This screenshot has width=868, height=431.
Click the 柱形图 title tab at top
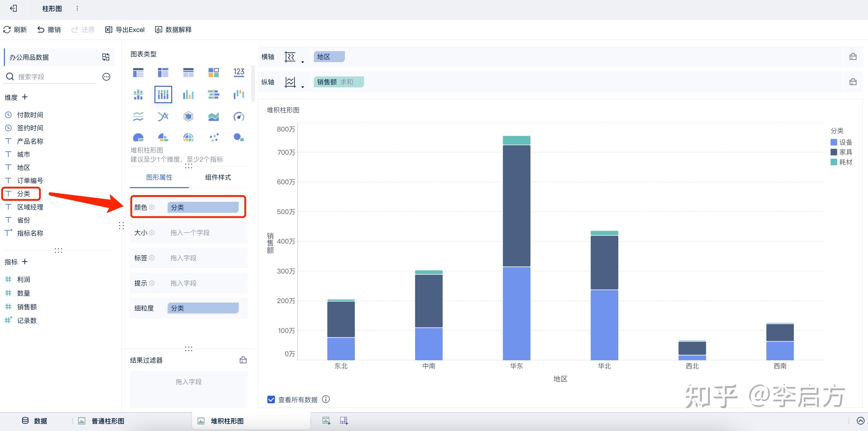pos(52,9)
